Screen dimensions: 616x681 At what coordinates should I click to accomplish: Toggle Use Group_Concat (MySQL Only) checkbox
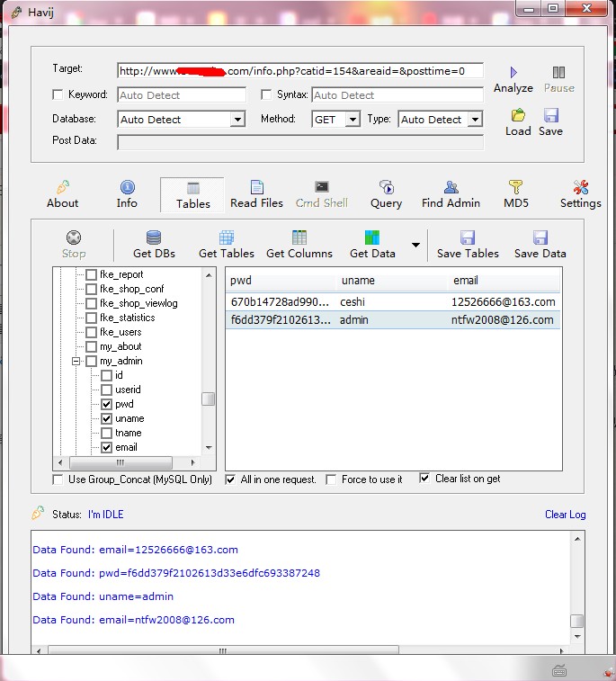(x=58, y=479)
